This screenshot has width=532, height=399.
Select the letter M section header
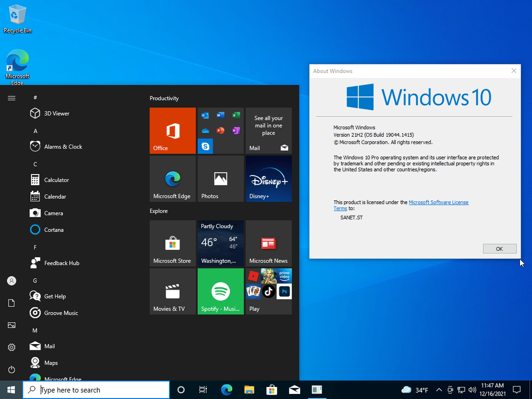[x=35, y=331]
